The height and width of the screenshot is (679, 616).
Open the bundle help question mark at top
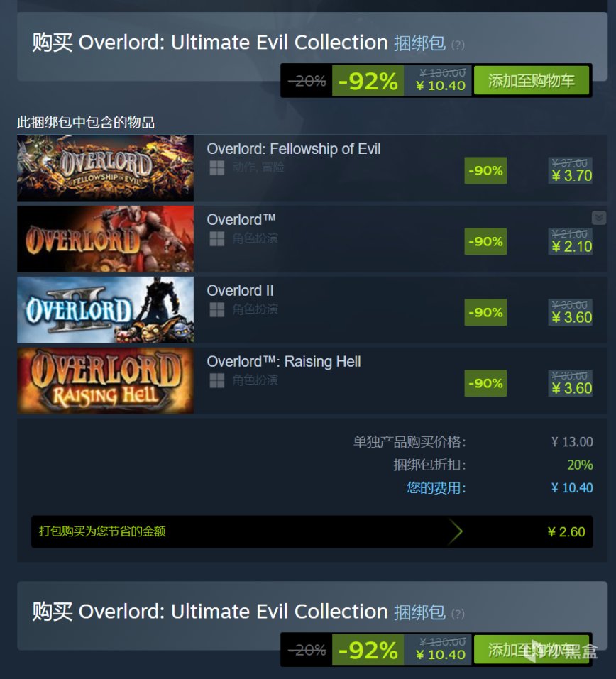point(458,45)
